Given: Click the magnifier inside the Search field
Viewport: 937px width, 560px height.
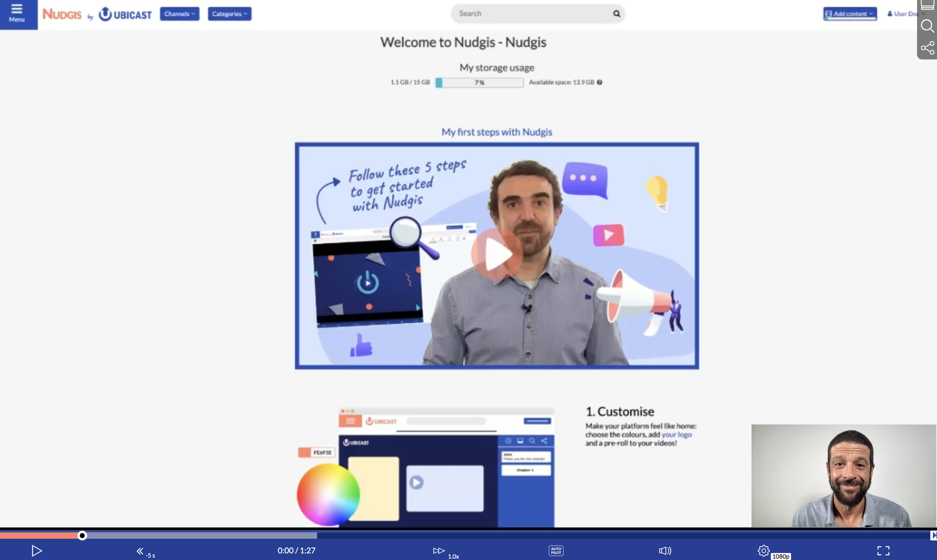Looking at the screenshot, I should point(617,14).
